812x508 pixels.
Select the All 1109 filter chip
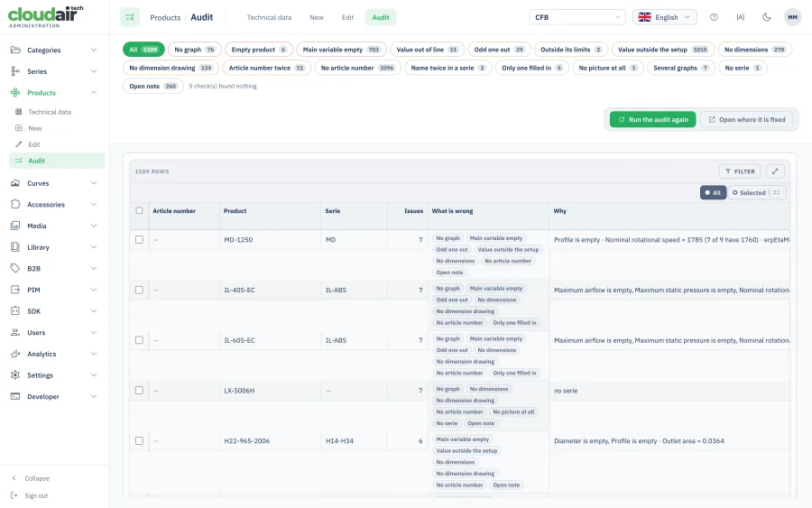pos(143,50)
